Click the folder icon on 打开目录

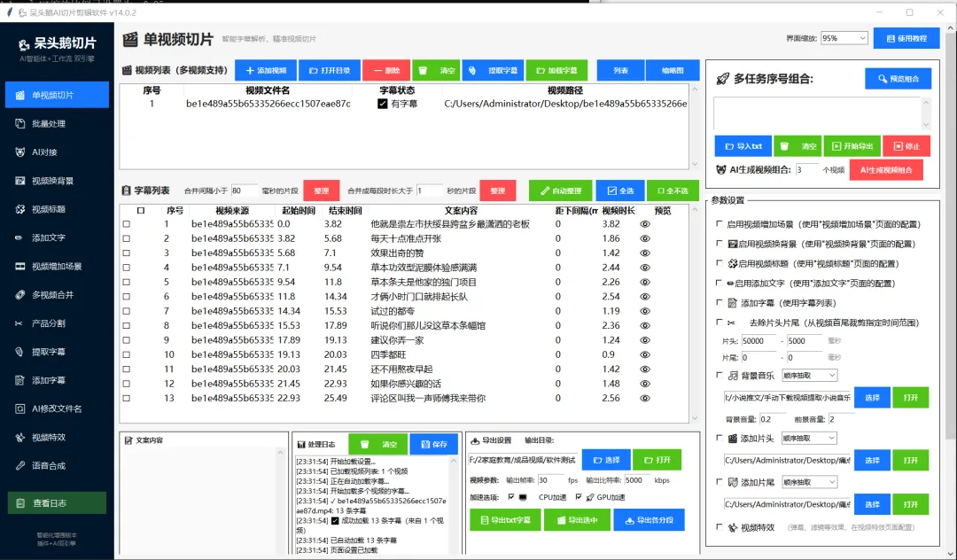pos(313,71)
